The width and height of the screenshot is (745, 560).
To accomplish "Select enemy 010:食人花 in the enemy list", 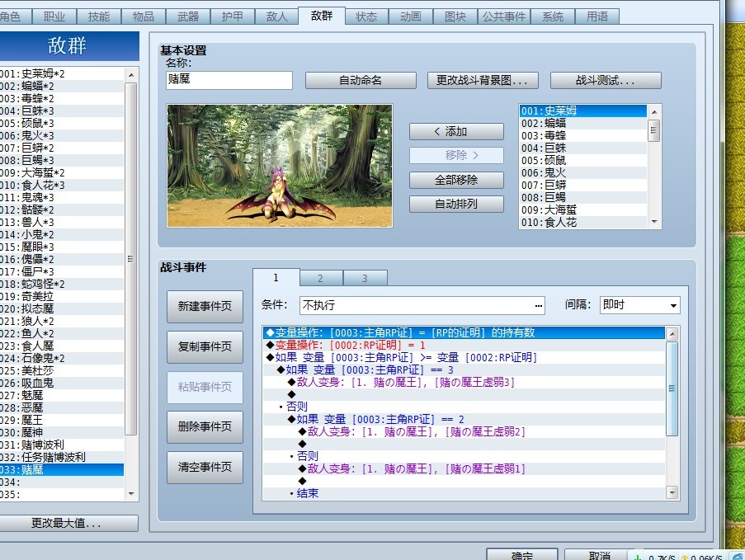I will [583, 223].
